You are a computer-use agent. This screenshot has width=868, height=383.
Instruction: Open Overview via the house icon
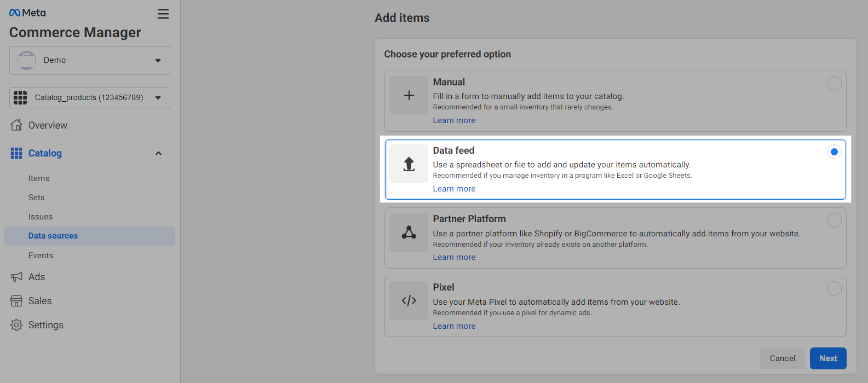pos(16,125)
